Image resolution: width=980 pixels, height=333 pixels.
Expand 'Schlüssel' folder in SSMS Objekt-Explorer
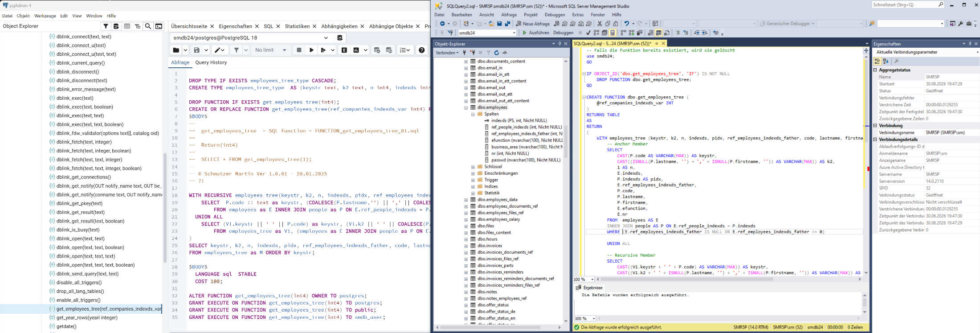473,167
